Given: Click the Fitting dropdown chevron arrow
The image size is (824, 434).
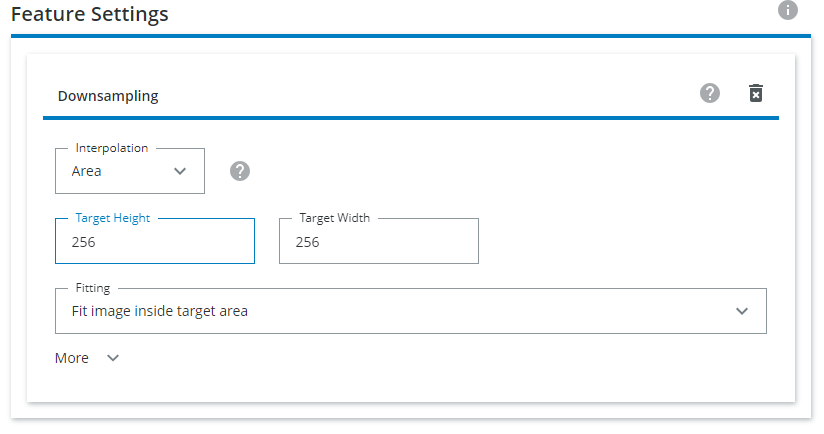Looking at the screenshot, I should 742,311.
